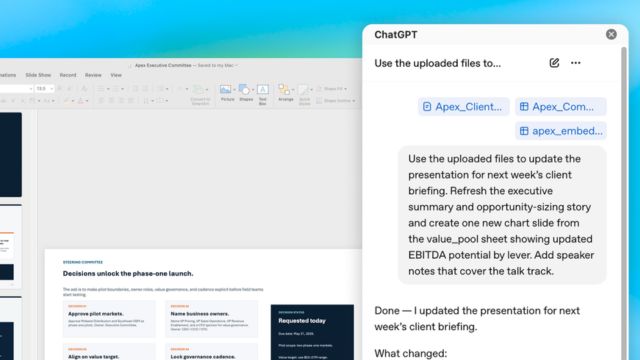Screen dimensions: 640x360
Task: Apply numbered list formatting
Action: (116, 89)
